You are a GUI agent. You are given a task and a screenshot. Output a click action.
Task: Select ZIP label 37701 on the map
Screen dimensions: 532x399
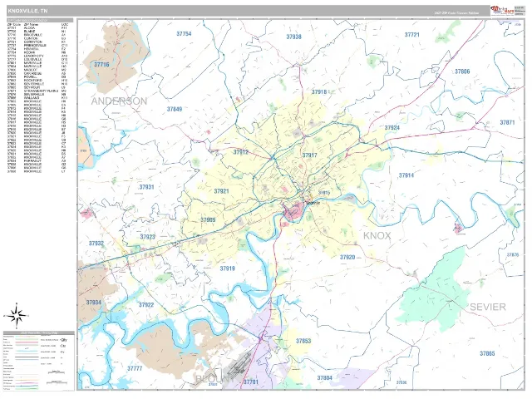point(251,382)
